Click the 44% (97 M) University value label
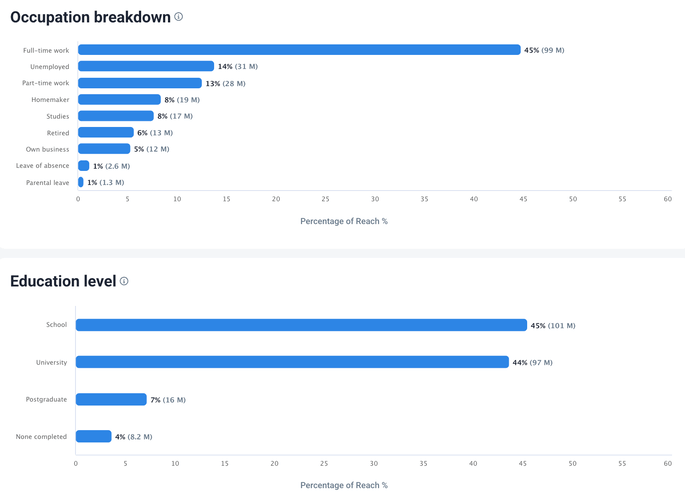The width and height of the screenshot is (685, 500). 532,362
